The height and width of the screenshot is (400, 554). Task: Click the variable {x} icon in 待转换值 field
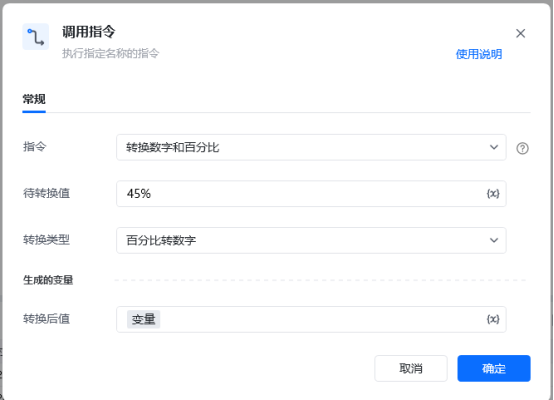[x=493, y=194]
